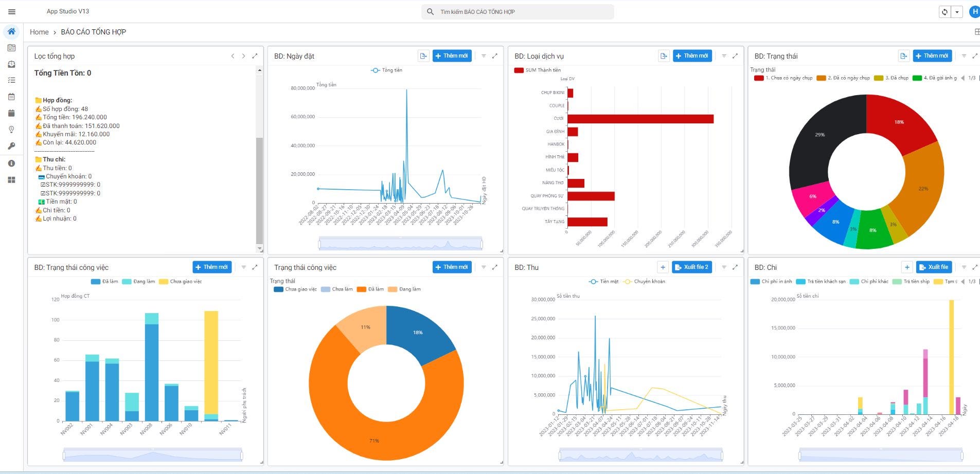The height and width of the screenshot is (474, 980).
Task: Toggle Tổng tiền legend in BD: Ngày đặt
Action: coord(387,70)
